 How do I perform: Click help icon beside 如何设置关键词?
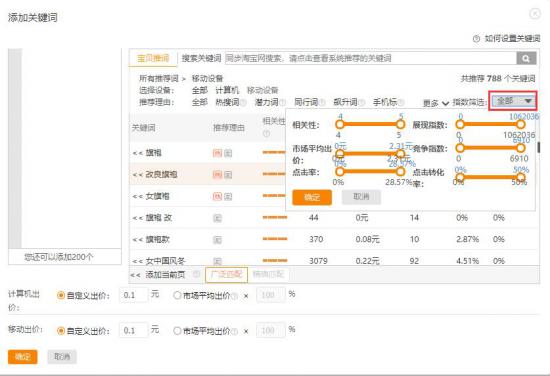coord(476,39)
